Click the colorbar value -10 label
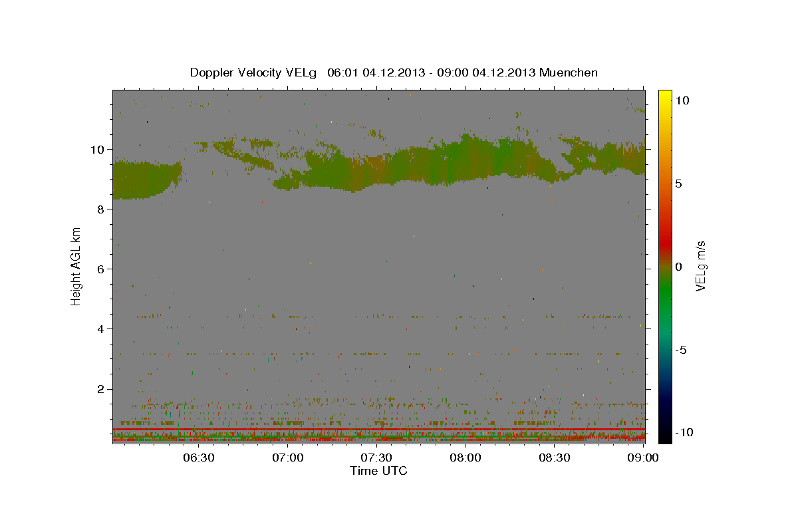This screenshot has height=532, width=798. pyautogui.click(x=684, y=433)
